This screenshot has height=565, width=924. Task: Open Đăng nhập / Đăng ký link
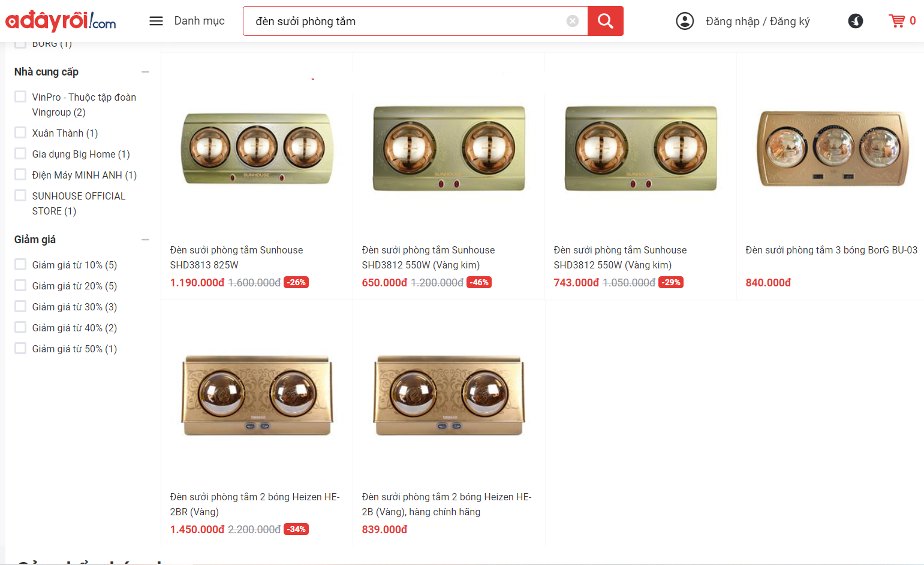[758, 21]
